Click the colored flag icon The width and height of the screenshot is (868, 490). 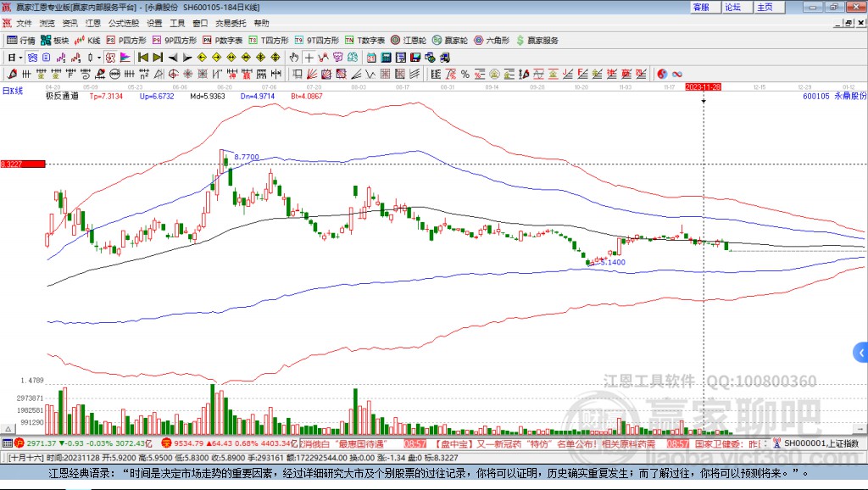tap(125, 58)
